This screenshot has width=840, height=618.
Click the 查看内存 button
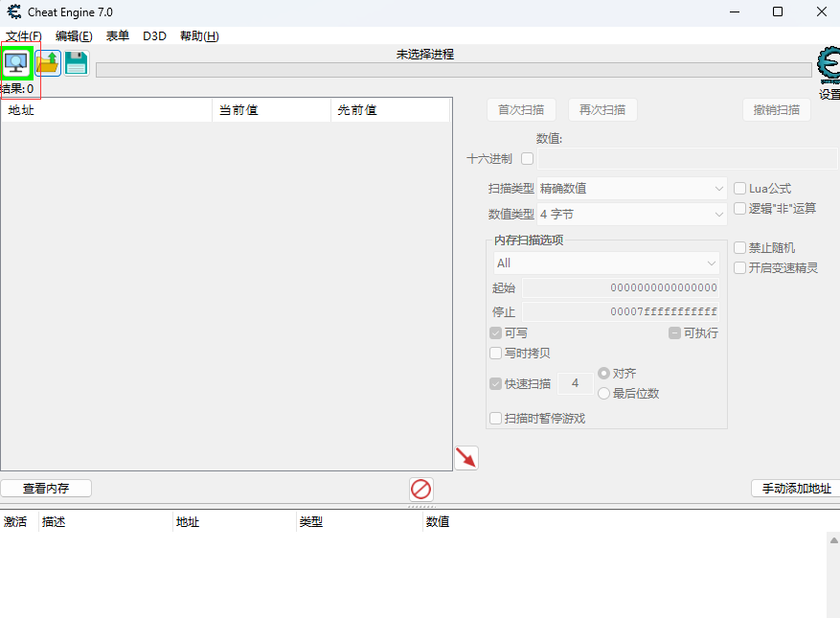[46, 489]
